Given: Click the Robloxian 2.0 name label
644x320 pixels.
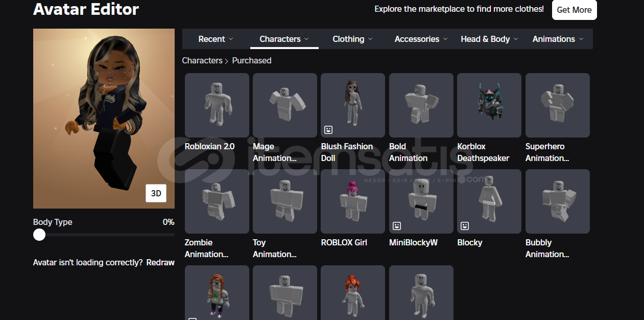Looking at the screenshot, I should tap(210, 146).
